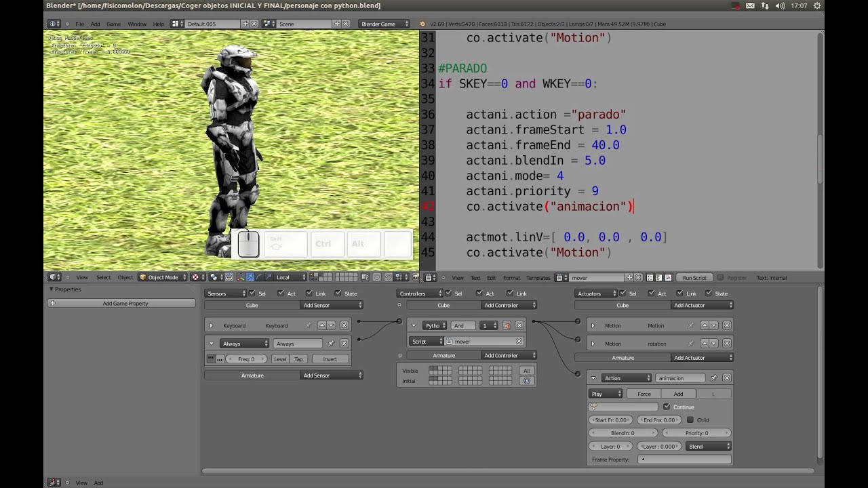
Task: Click 3D View editor type cube icon
Action: point(55,277)
